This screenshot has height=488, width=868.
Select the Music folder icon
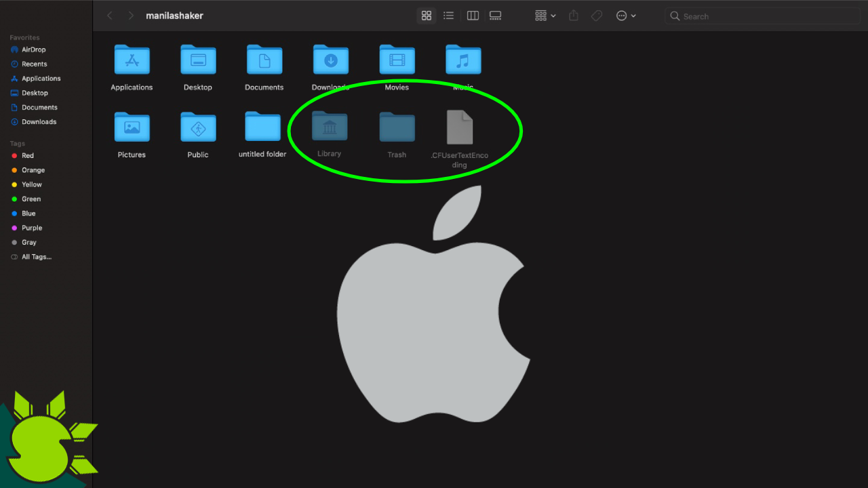[x=463, y=60]
